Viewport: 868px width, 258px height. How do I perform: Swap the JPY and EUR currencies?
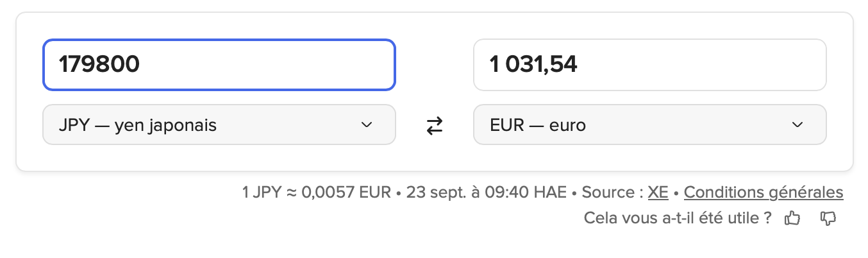(435, 126)
